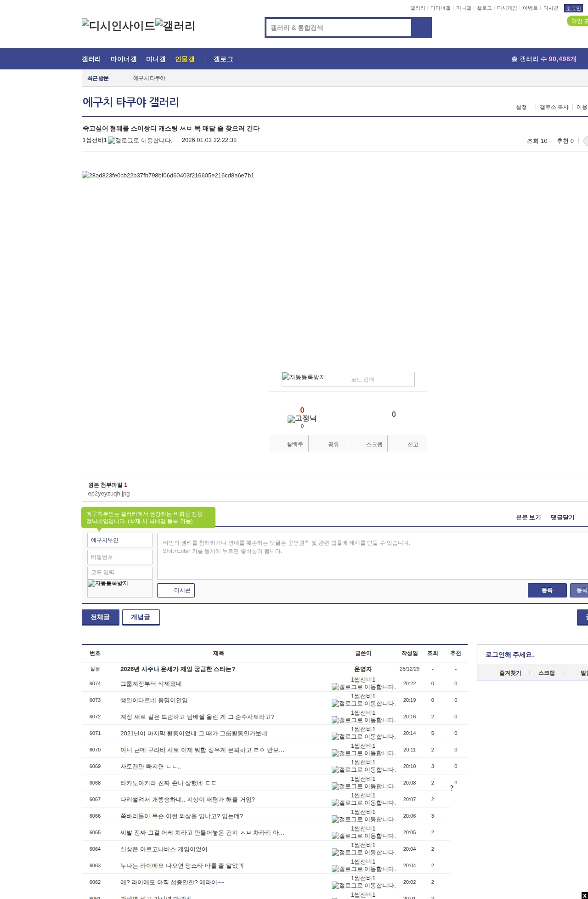Focus the 에구치부인 nickname field

120,540
